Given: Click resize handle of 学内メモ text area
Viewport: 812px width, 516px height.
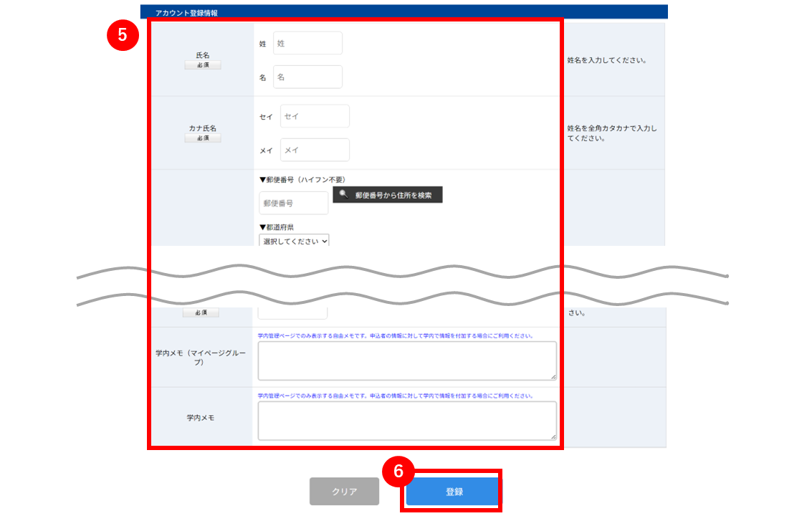Looking at the screenshot, I should [553, 437].
